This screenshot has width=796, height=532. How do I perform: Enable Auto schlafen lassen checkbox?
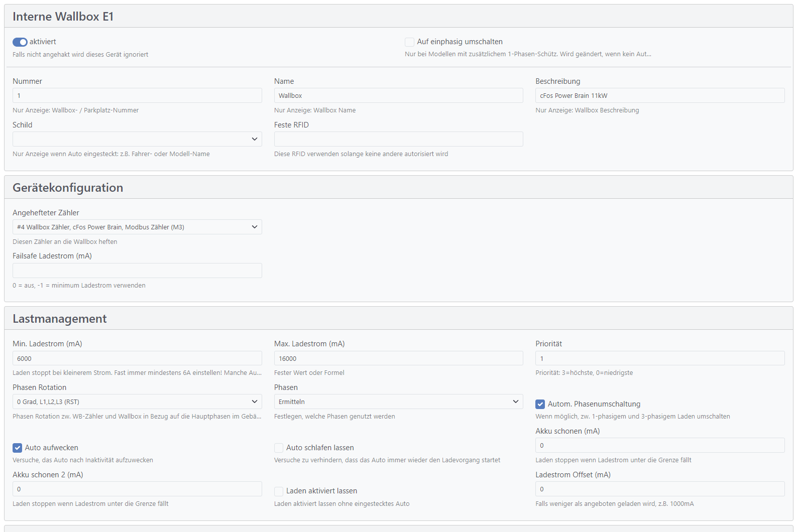(279, 448)
